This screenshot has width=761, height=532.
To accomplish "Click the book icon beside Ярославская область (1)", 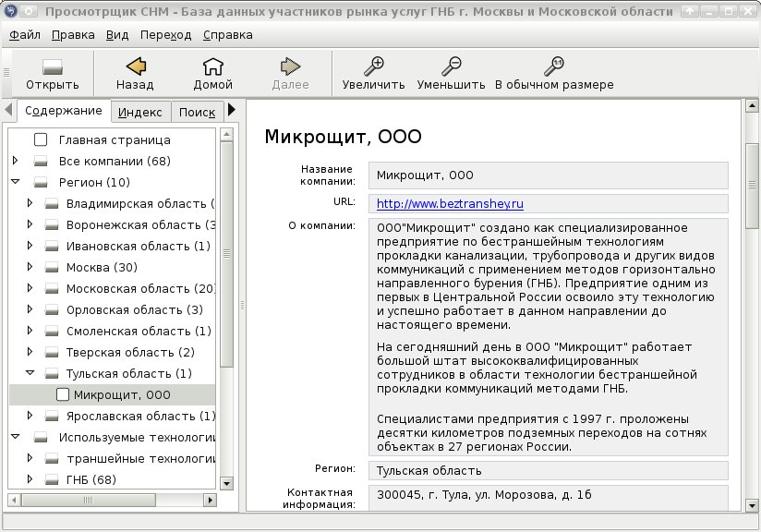I will 52,416.
